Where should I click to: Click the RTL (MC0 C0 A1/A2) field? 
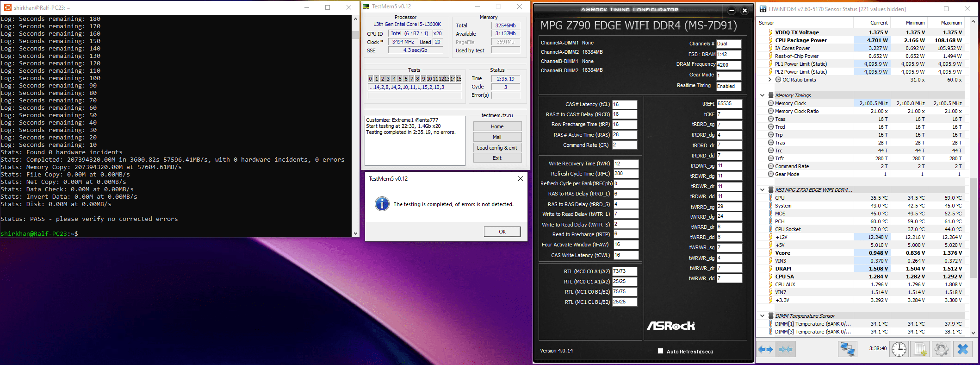point(625,271)
